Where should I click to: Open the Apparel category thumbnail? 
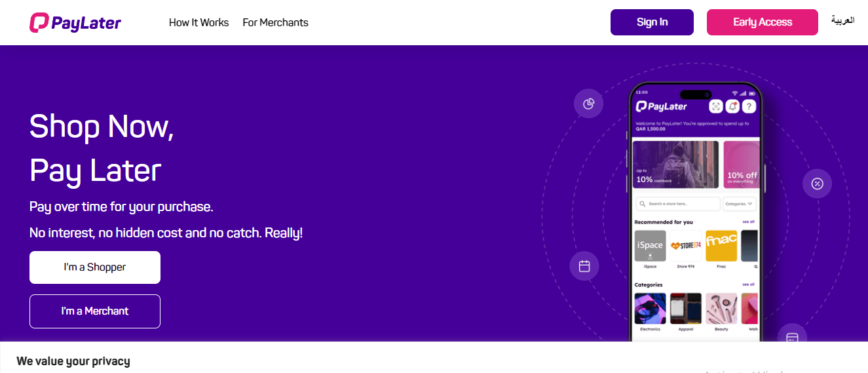click(x=686, y=309)
